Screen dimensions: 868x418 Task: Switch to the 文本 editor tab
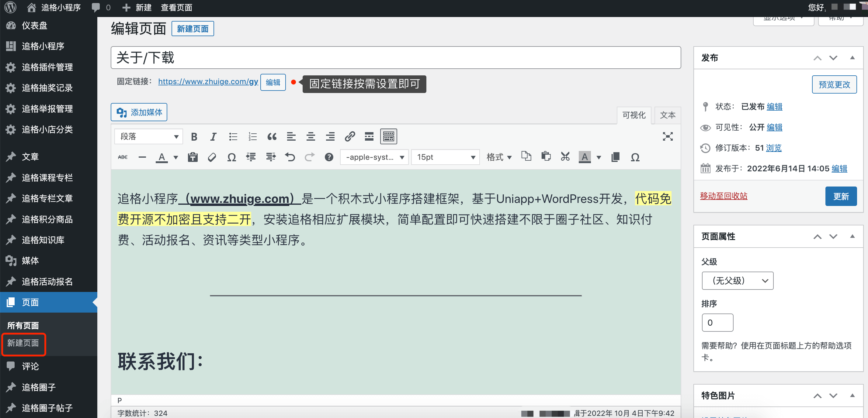tap(668, 115)
